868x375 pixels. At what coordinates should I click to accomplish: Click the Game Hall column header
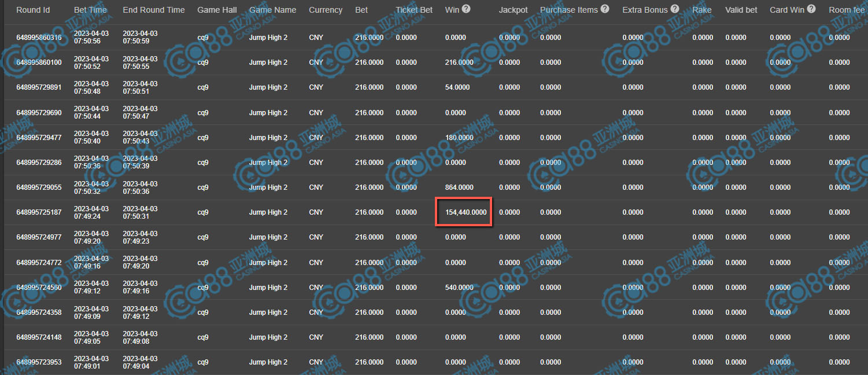click(x=217, y=10)
